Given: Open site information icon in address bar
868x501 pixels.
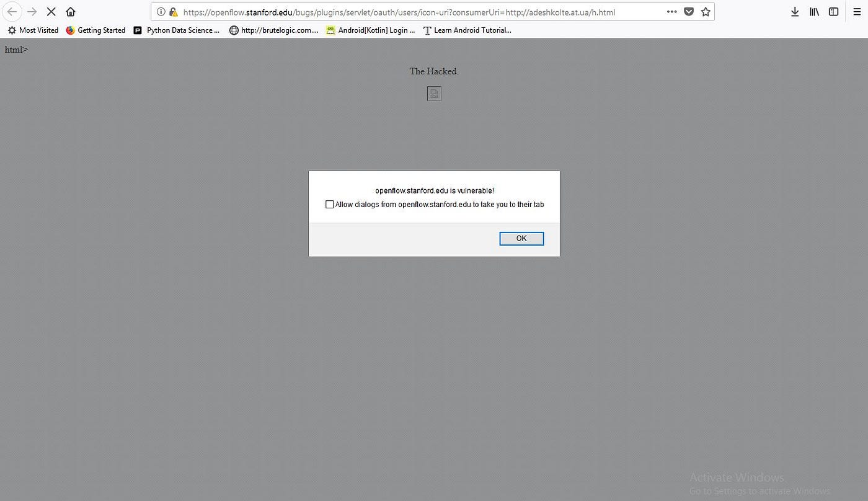Looking at the screenshot, I should click(161, 12).
